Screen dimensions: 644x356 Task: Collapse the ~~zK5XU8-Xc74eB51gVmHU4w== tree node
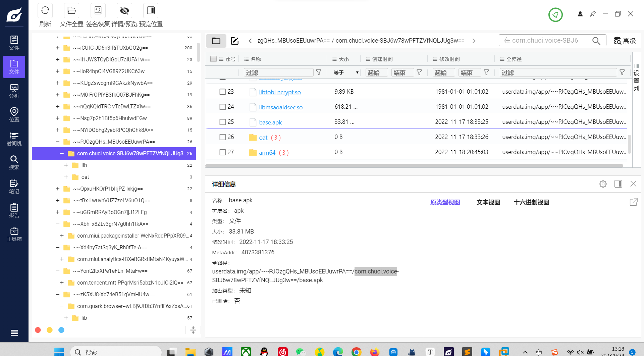(x=57, y=294)
